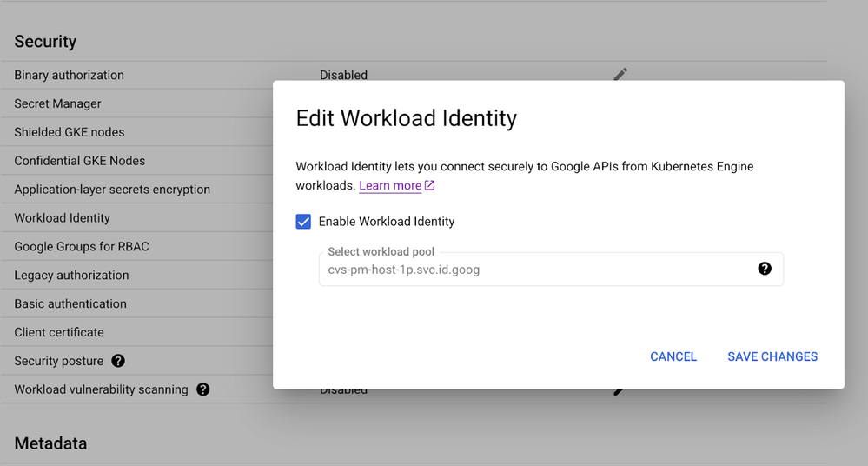Click the external link icon after Learn more
The width and height of the screenshot is (868, 466).
[x=429, y=185]
